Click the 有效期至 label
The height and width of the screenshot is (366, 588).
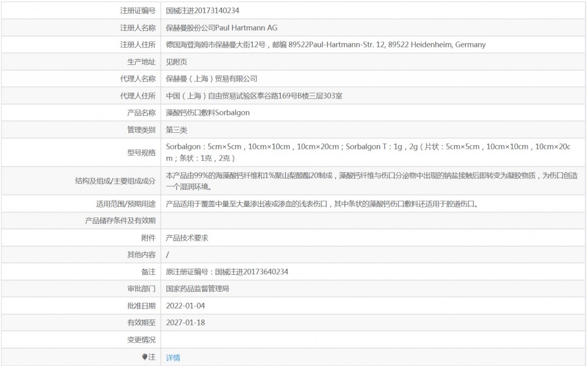[x=141, y=323]
